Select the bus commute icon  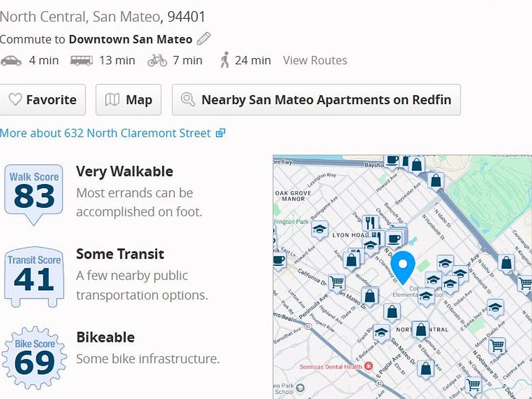click(81, 60)
